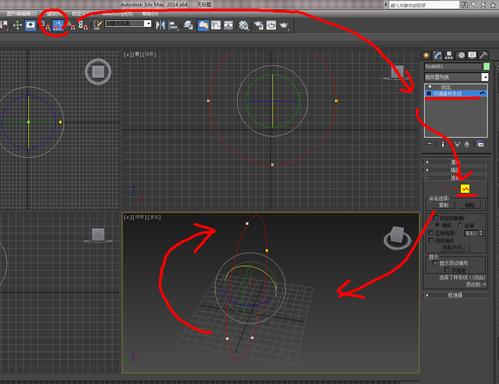Click the perspective viewport ViewCube
Image resolution: width=499 pixels, height=384 pixels.
[397, 237]
